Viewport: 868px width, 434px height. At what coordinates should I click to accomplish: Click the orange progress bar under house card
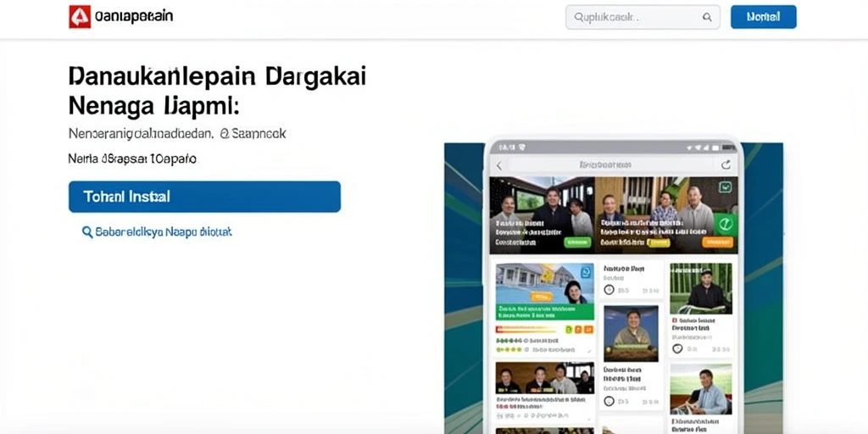coord(526,330)
